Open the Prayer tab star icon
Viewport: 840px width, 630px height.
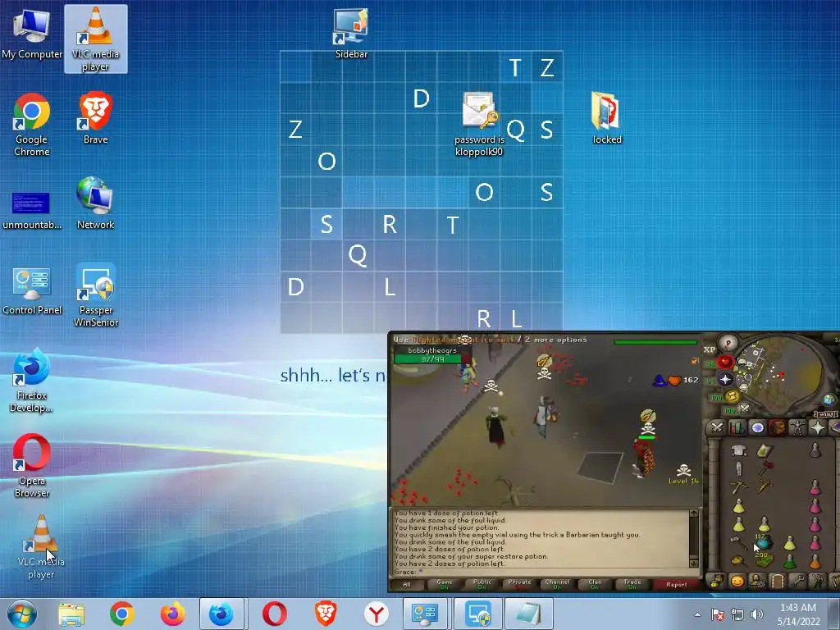click(x=818, y=427)
